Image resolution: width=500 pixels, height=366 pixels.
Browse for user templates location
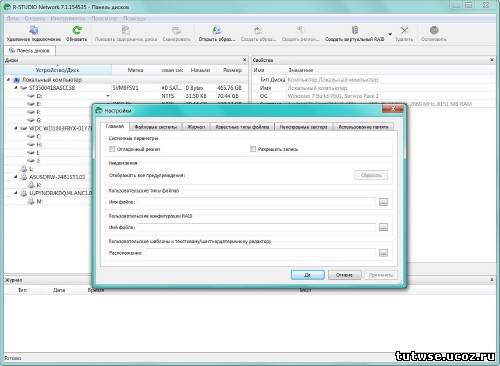(x=383, y=253)
